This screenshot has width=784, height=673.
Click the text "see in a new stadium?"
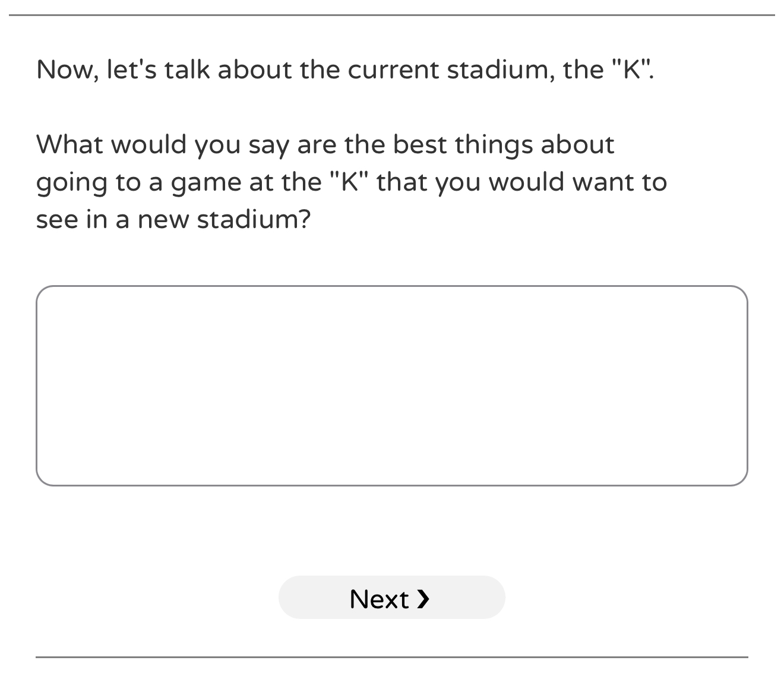coord(173,220)
